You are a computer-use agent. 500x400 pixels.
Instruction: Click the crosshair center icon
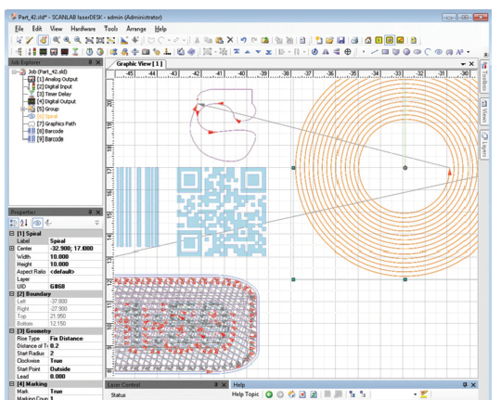(x=348, y=52)
